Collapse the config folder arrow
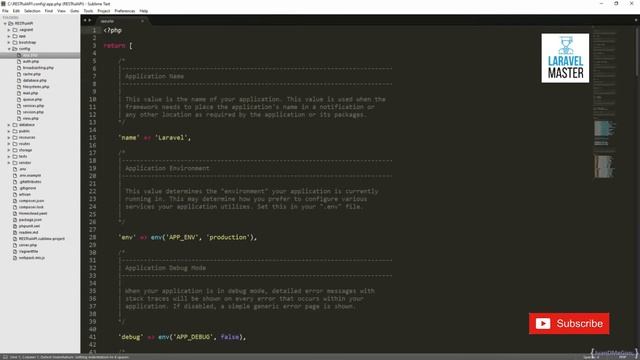Screen dimensions: 640x360 coord(9,49)
